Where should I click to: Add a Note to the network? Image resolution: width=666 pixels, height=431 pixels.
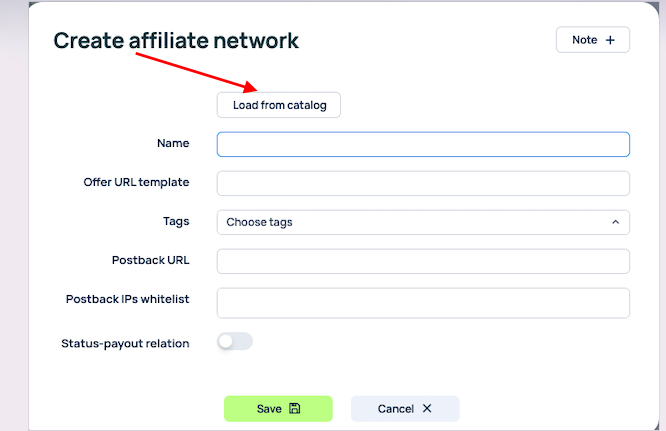[592, 40]
